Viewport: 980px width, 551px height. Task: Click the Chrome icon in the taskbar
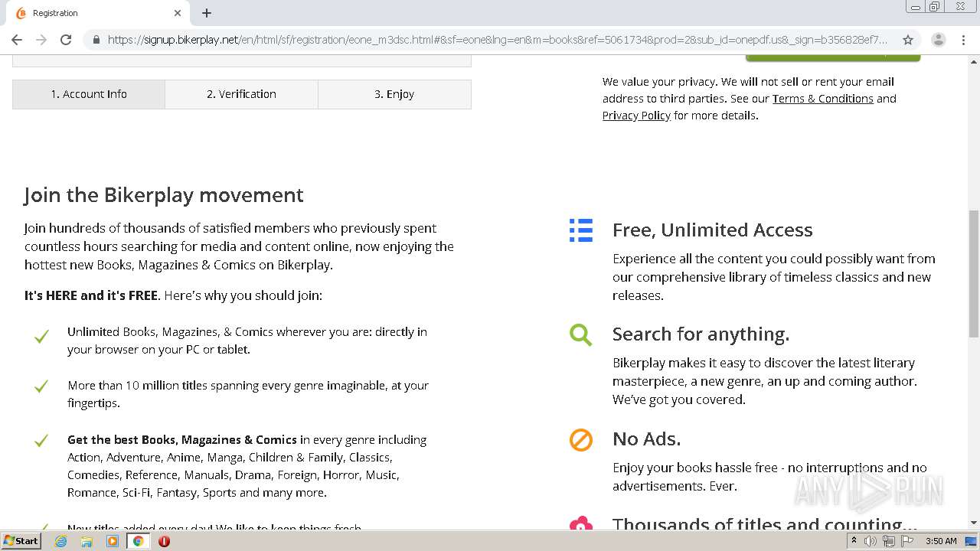click(139, 541)
